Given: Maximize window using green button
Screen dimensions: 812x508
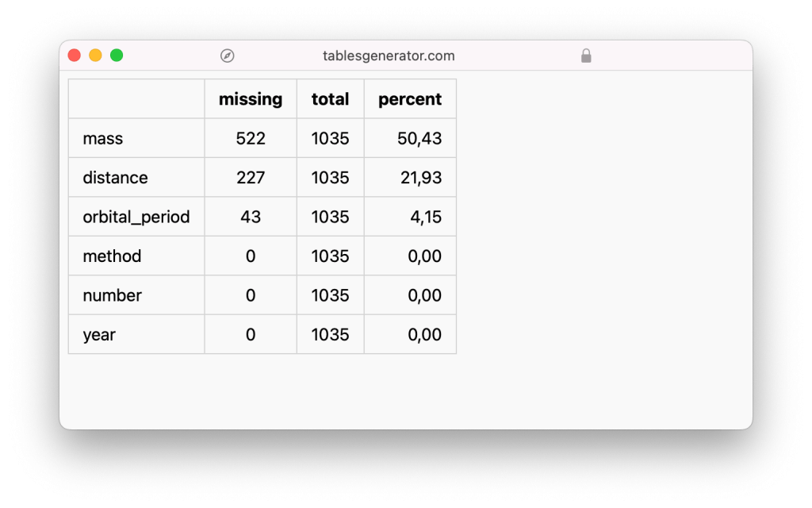Looking at the screenshot, I should tap(117, 55).
